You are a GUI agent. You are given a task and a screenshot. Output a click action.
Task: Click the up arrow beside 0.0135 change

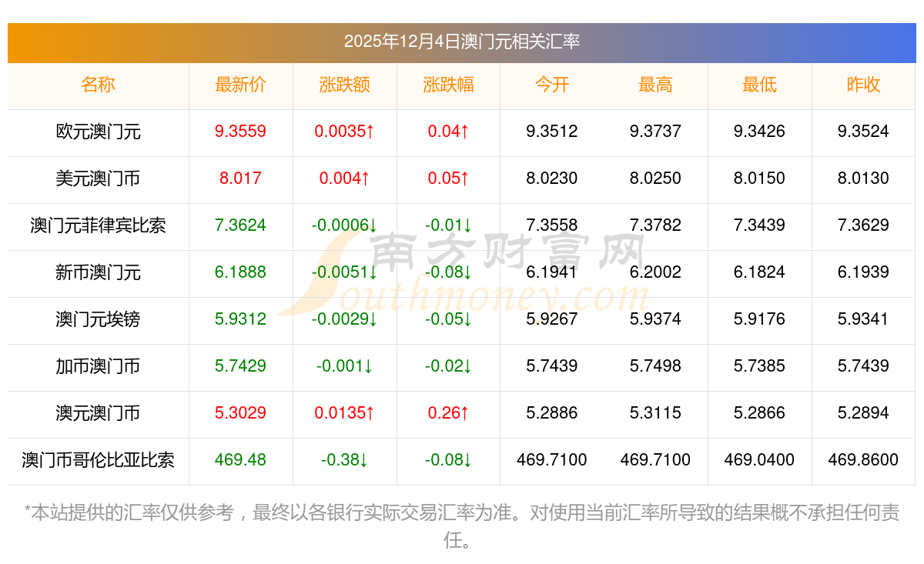tap(370, 413)
